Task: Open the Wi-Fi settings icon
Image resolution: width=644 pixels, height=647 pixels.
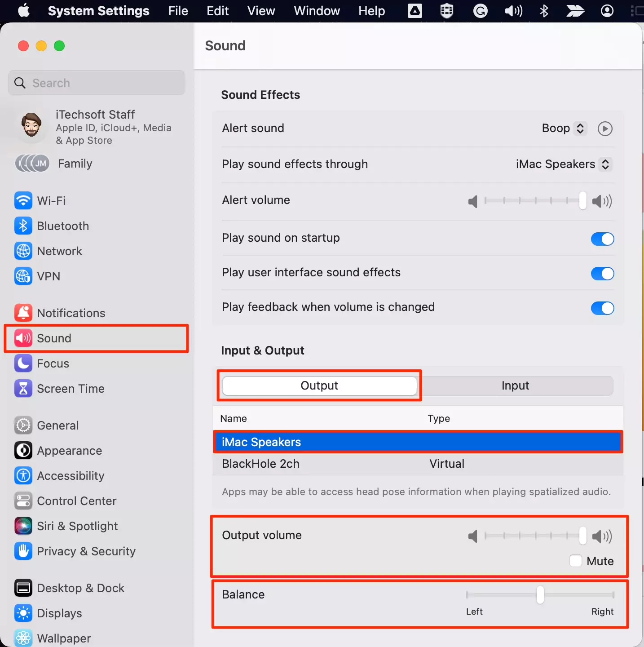Action: [23, 200]
